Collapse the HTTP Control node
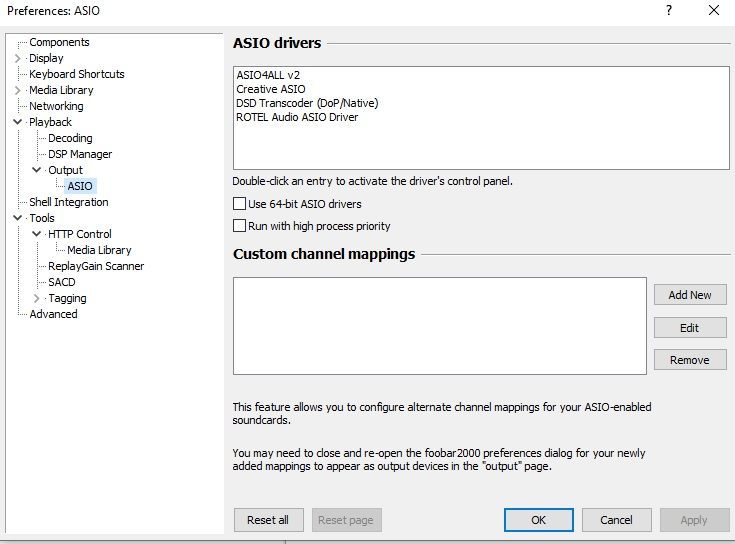This screenshot has width=735, height=544. (x=37, y=234)
